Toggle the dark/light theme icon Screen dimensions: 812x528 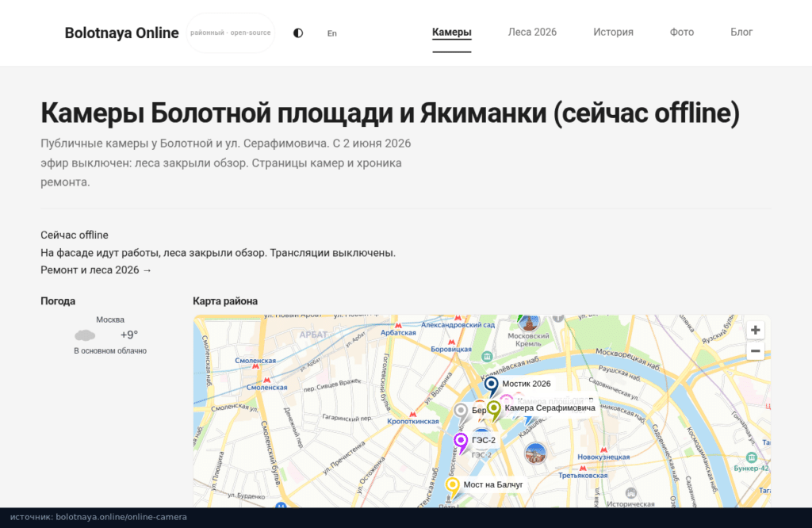(298, 33)
